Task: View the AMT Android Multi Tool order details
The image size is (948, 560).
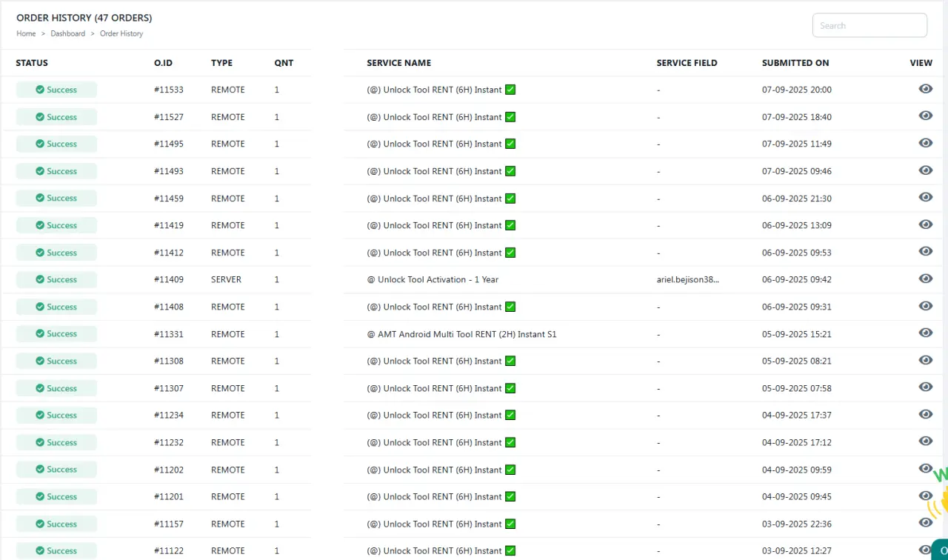Action: point(925,333)
